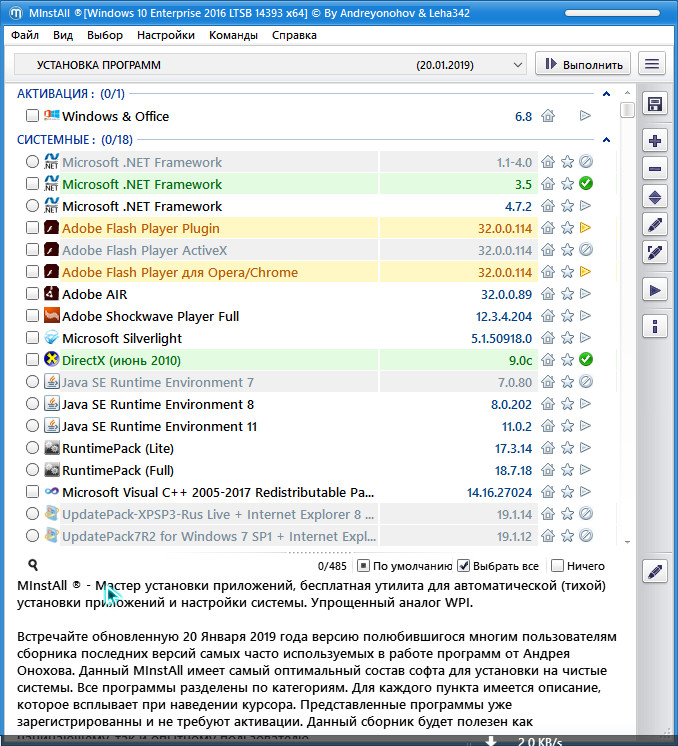The width and height of the screenshot is (678, 746).
Task: Check the Microsoft Silverlight checkbox
Action: coord(32,338)
